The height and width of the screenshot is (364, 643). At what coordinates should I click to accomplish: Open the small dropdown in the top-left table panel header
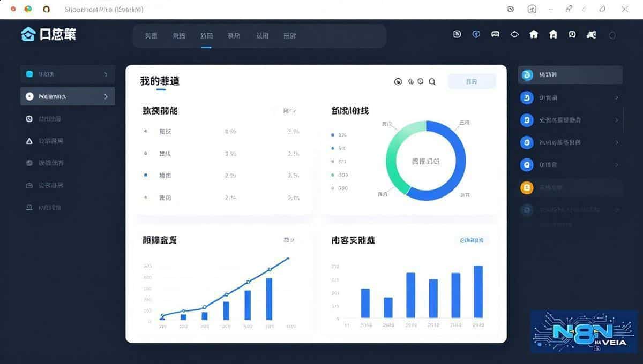tap(289, 111)
